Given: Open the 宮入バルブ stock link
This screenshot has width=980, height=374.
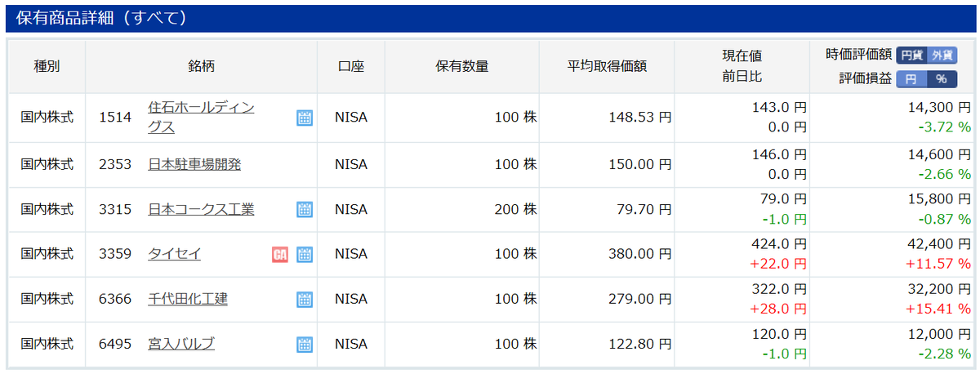Looking at the screenshot, I should coord(181,345).
